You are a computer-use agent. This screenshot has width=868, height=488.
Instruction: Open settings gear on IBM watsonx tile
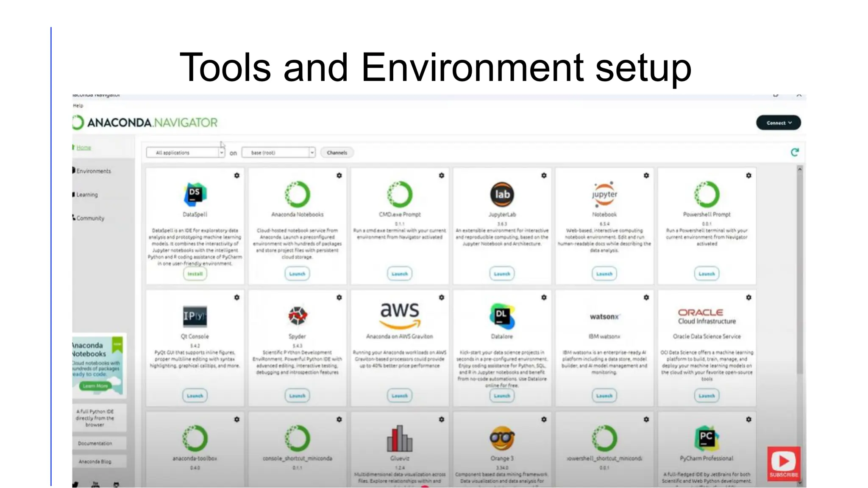[x=646, y=297]
